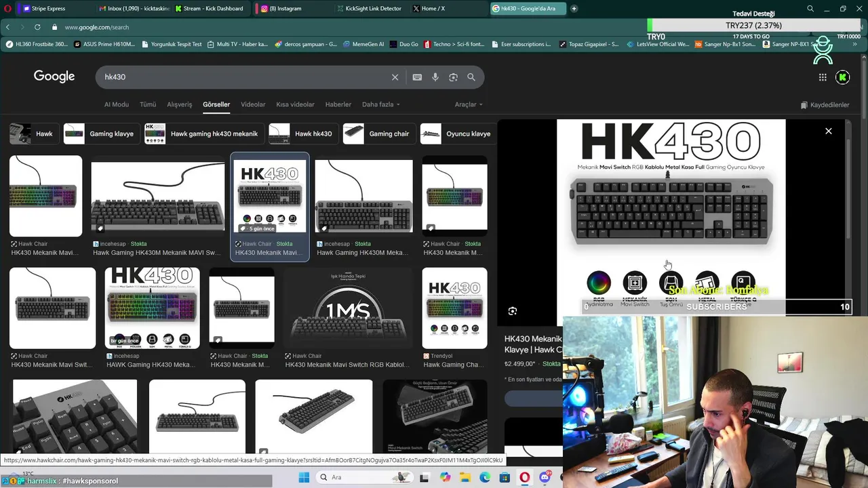Switch to the Kısa videolar tab
Viewport: 868px width, 488px height.
click(295, 104)
